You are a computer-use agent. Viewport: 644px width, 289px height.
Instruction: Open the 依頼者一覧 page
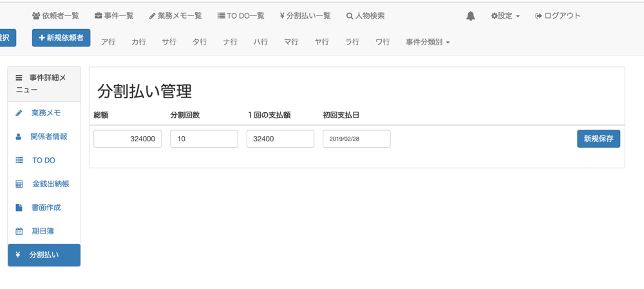click(x=55, y=16)
